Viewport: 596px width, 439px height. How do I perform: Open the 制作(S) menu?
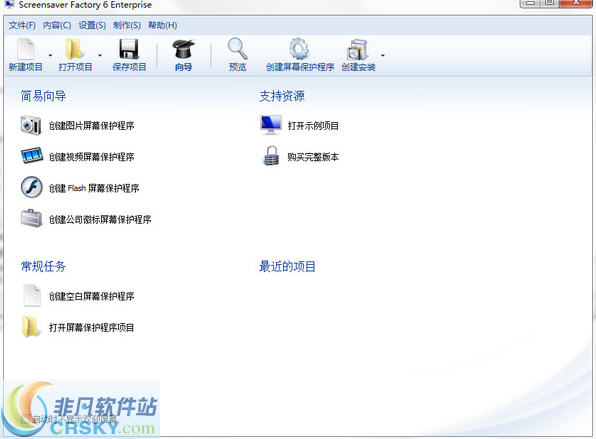click(x=127, y=25)
